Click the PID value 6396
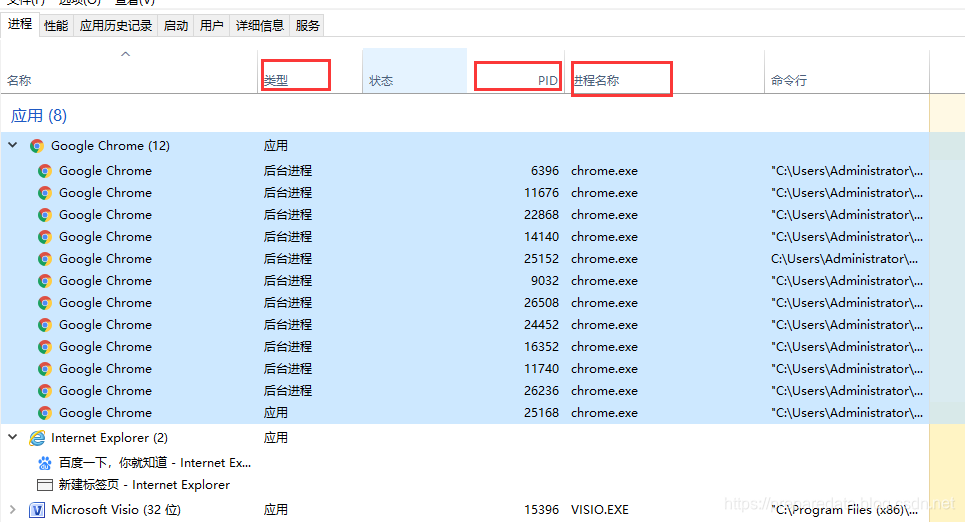Image resolution: width=965 pixels, height=522 pixels. tap(545, 171)
